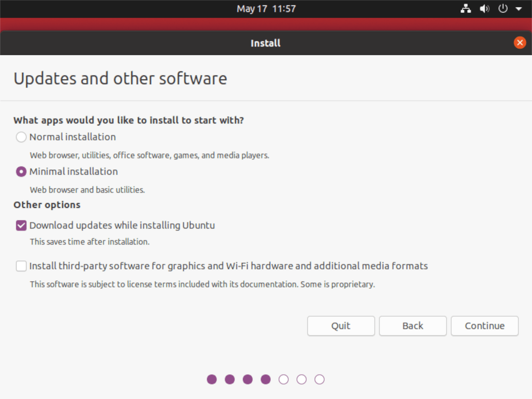Image resolution: width=532 pixels, height=399 pixels.
Task: Click the Install window title
Action: point(265,43)
